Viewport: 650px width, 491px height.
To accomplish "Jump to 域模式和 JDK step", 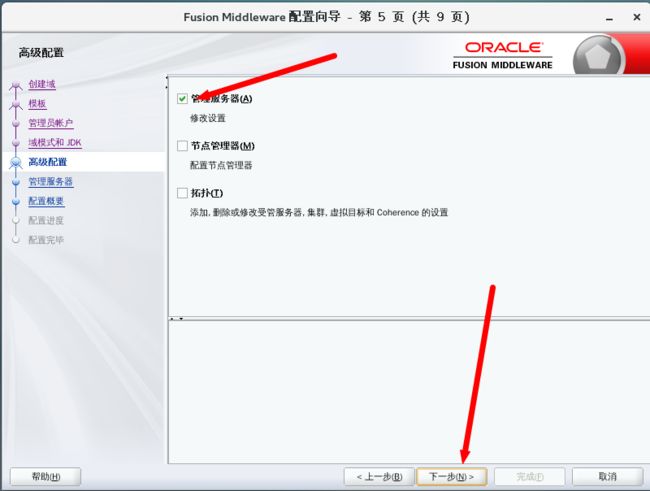I will pos(55,143).
